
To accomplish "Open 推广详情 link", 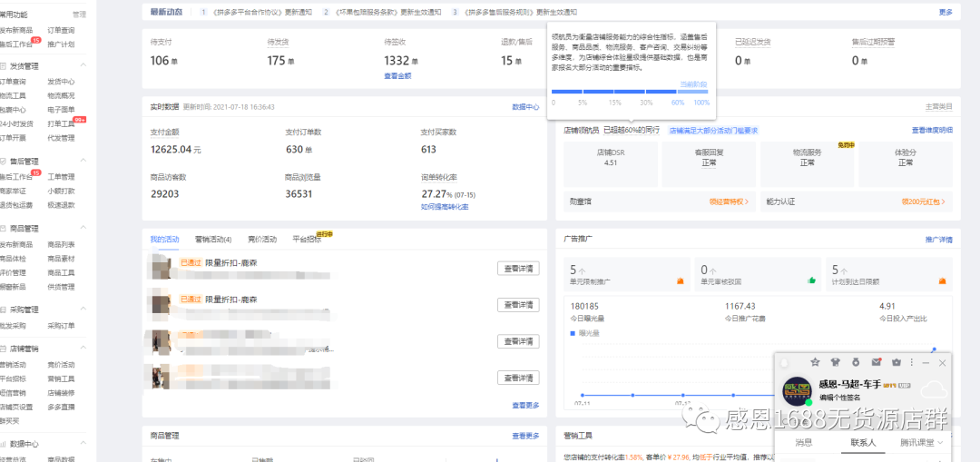I will point(939,240).
